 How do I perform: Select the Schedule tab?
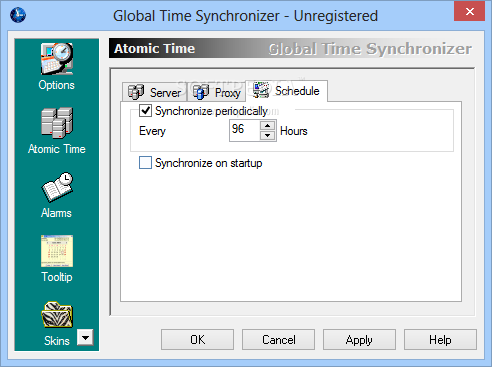click(x=287, y=91)
